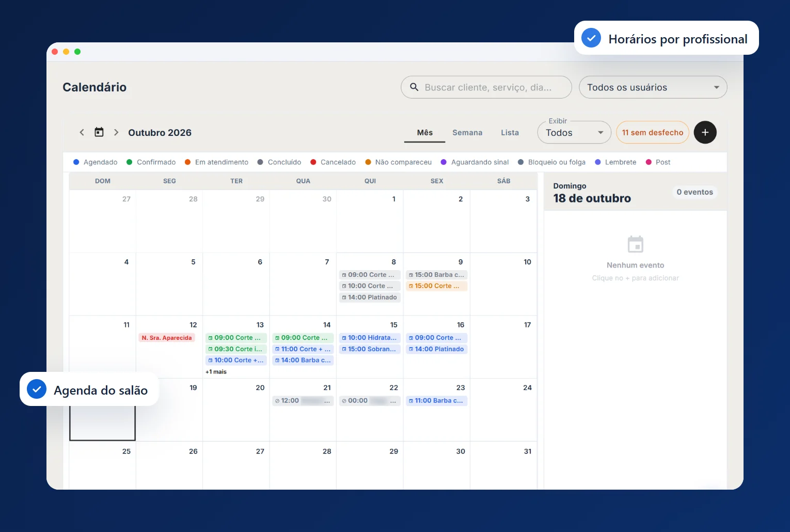Click blue check icon beside Agenda do salão
This screenshot has width=790, height=532.
pyautogui.click(x=37, y=389)
